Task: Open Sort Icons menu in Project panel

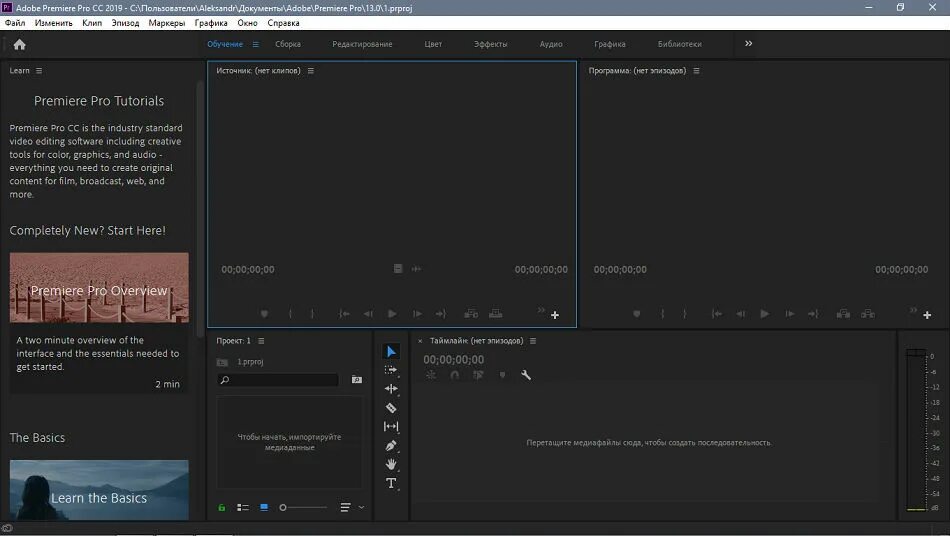Action: 345,508
